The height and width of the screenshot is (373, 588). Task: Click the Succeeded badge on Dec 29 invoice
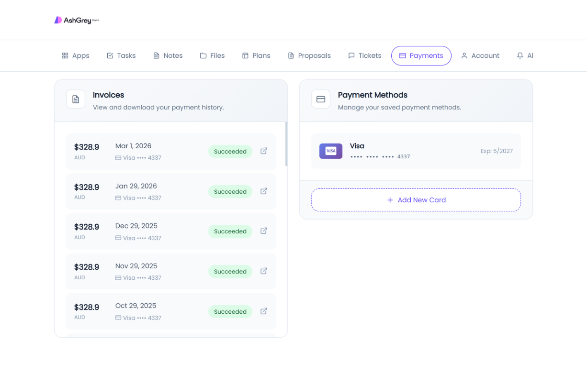[x=230, y=231]
